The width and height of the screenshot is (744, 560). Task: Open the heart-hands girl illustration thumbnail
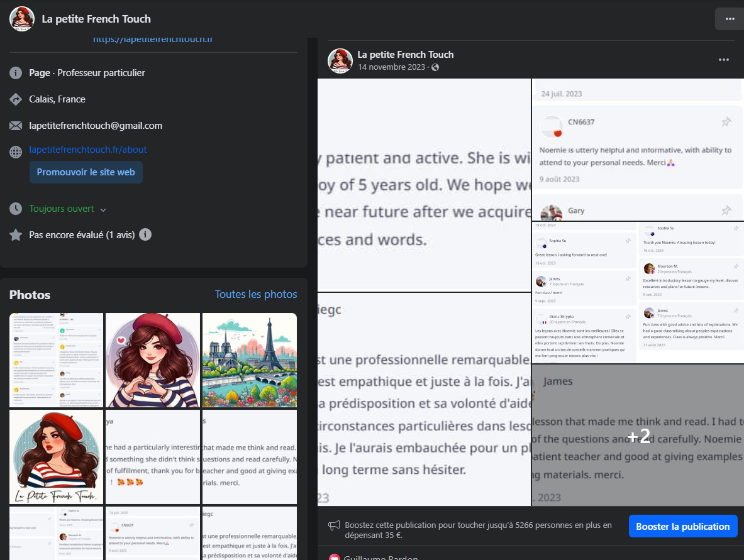click(152, 360)
